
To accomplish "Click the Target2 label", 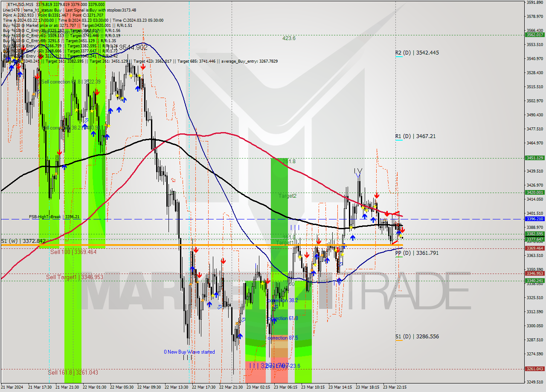I will coord(288,196).
